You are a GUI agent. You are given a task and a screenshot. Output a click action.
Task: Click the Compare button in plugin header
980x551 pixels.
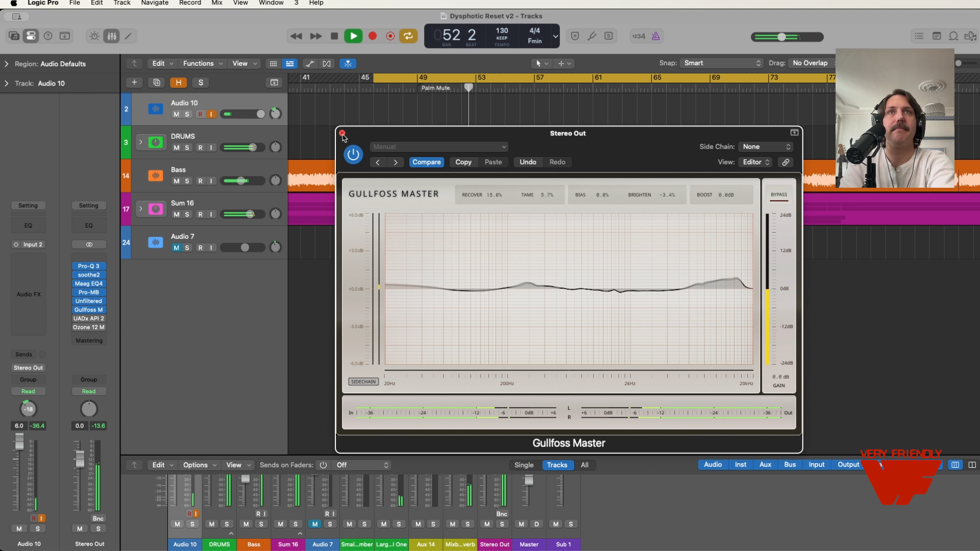coord(426,162)
